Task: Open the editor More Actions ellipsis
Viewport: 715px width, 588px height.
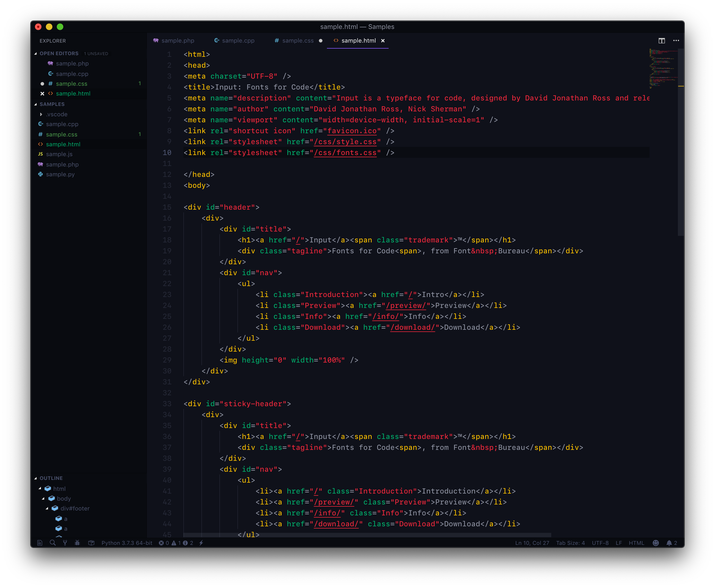Action: click(676, 41)
